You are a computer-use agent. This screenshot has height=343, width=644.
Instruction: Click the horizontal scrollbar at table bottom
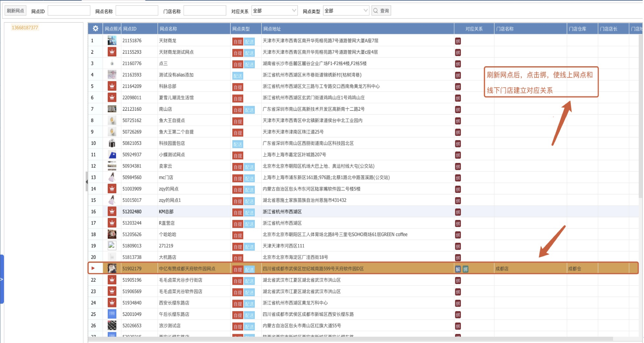click(x=350, y=339)
